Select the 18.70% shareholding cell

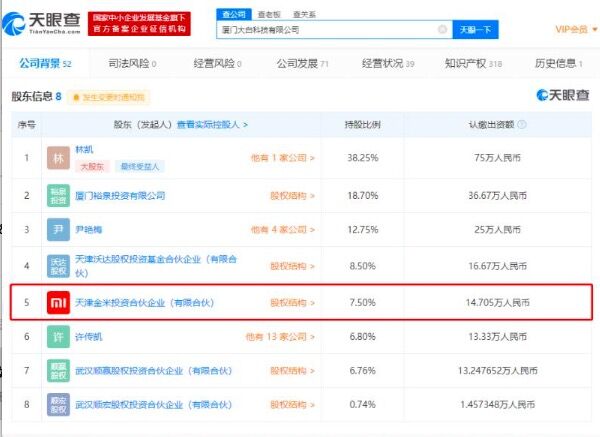[x=362, y=196]
